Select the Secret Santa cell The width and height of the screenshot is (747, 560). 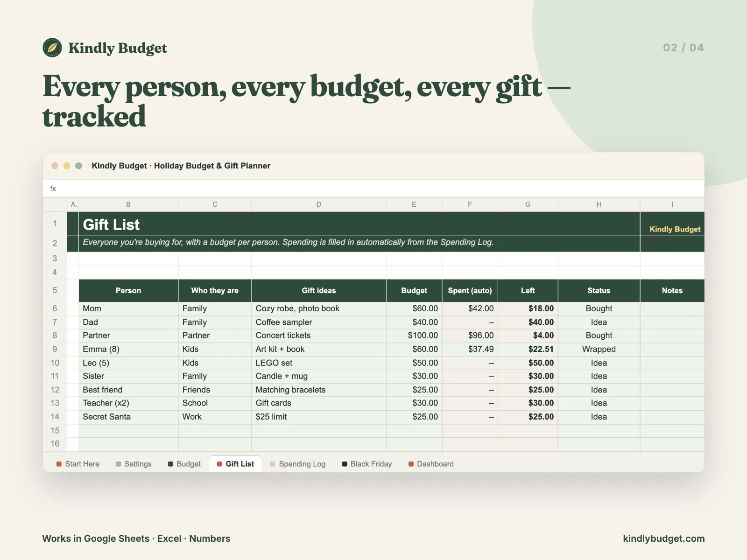click(x=128, y=417)
